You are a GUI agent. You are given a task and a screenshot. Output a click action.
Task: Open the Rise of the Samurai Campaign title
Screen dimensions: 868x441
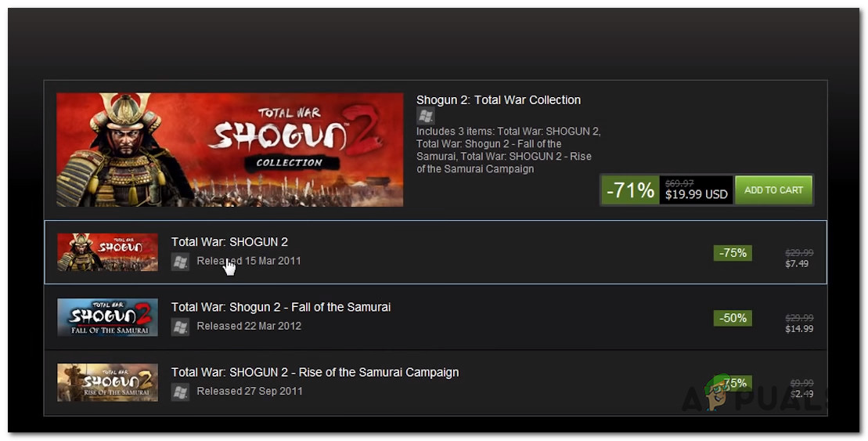coord(315,372)
